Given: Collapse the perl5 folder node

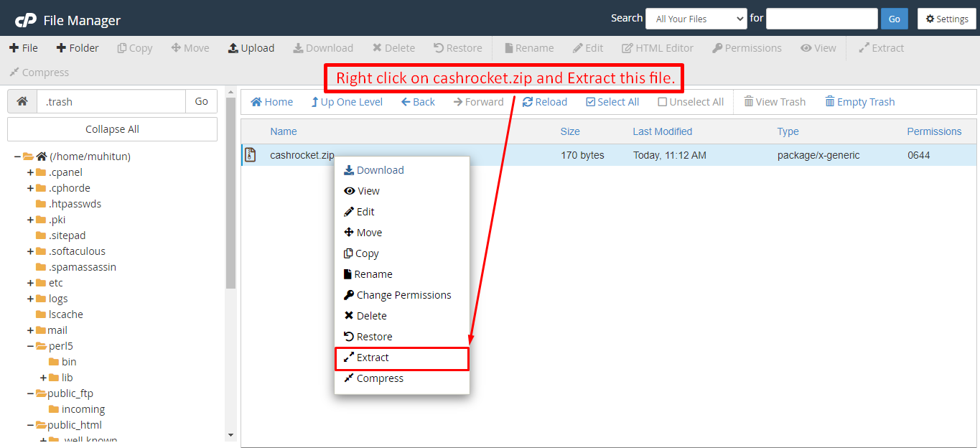Looking at the screenshot, I should pyautogui.click(x=30, y=346).
